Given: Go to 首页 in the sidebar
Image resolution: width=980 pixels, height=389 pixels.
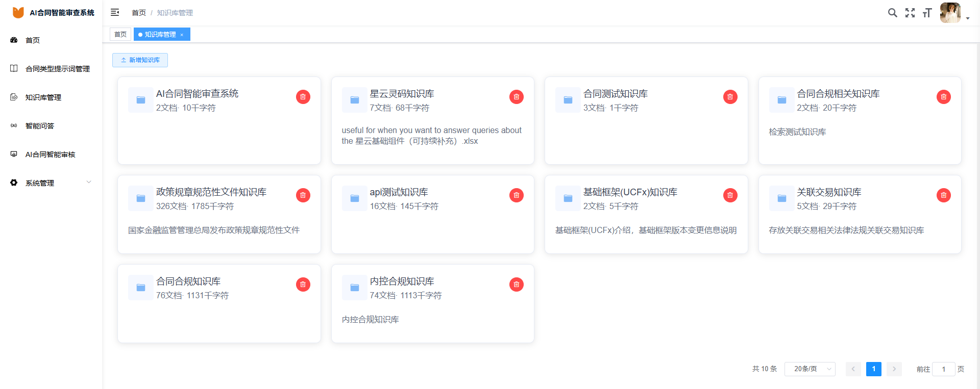Looking at the screenshot, I should coord(51,40).
